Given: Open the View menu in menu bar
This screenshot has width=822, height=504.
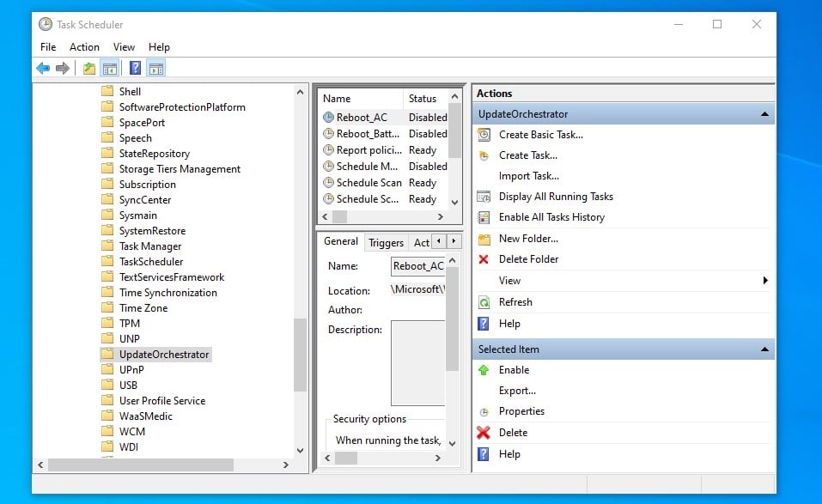Looking at the screenshot, I should [124, 47].
